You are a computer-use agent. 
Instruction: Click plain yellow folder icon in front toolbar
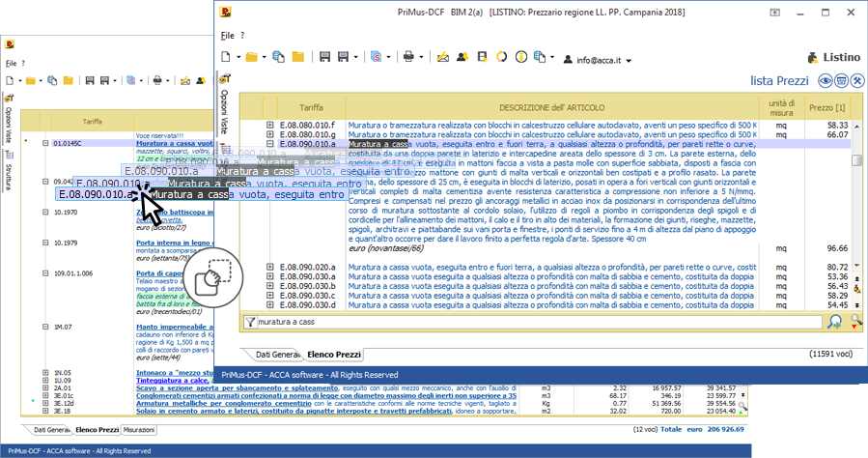click(298, 56)
